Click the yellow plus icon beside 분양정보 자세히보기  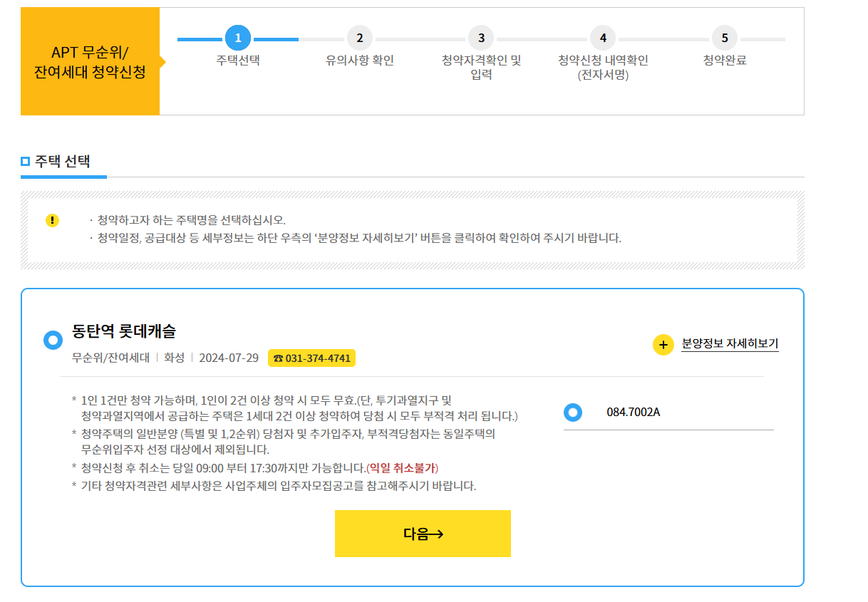[x=663, y=345]
